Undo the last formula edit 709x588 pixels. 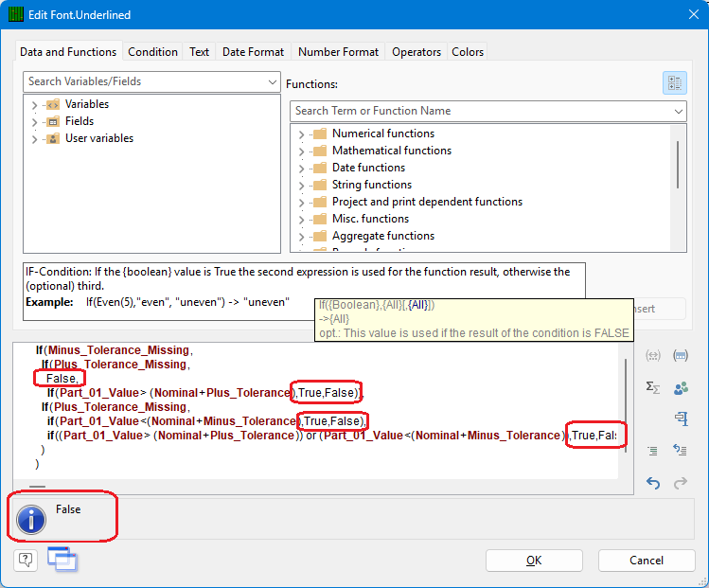652,483
